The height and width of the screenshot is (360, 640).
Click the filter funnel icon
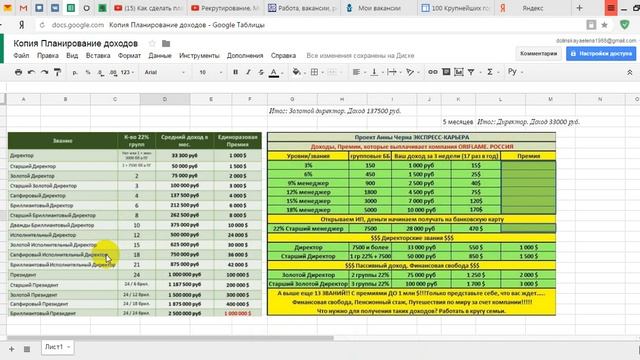tap(471, 72)
